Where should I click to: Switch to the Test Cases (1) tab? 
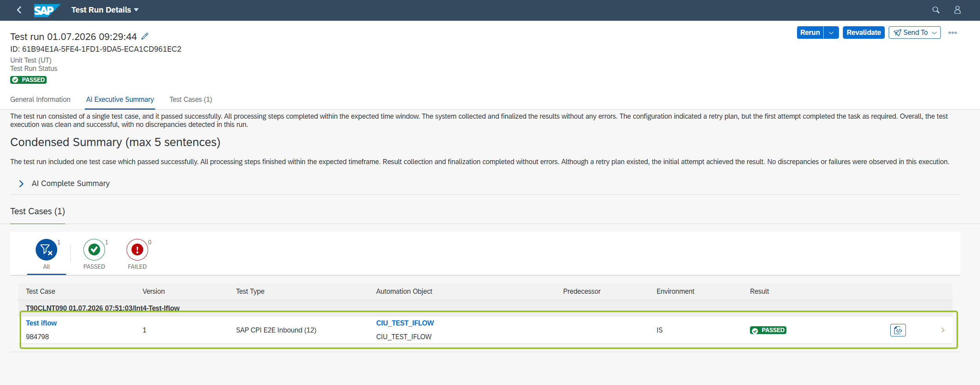click(191, 99)
